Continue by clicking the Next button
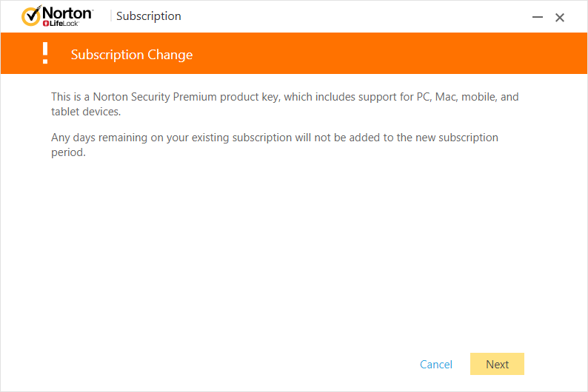This screenshot has width=588, height=392. click(497, 364)
